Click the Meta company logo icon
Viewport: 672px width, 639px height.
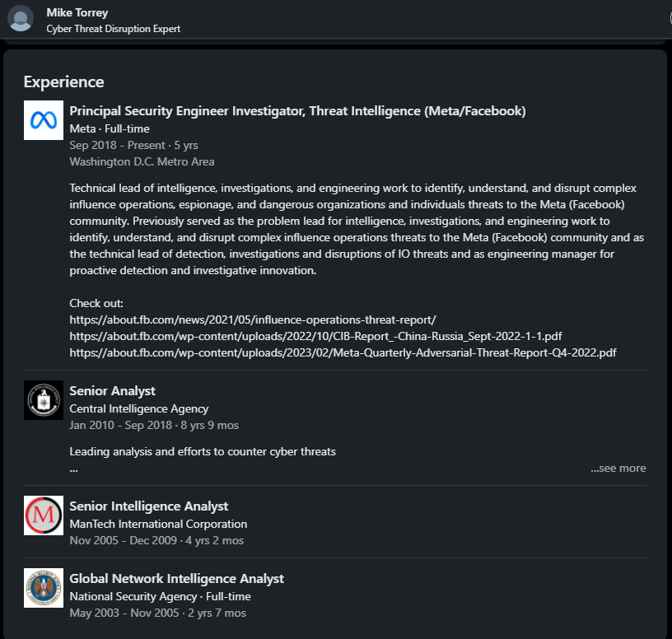tap(44, 120)
